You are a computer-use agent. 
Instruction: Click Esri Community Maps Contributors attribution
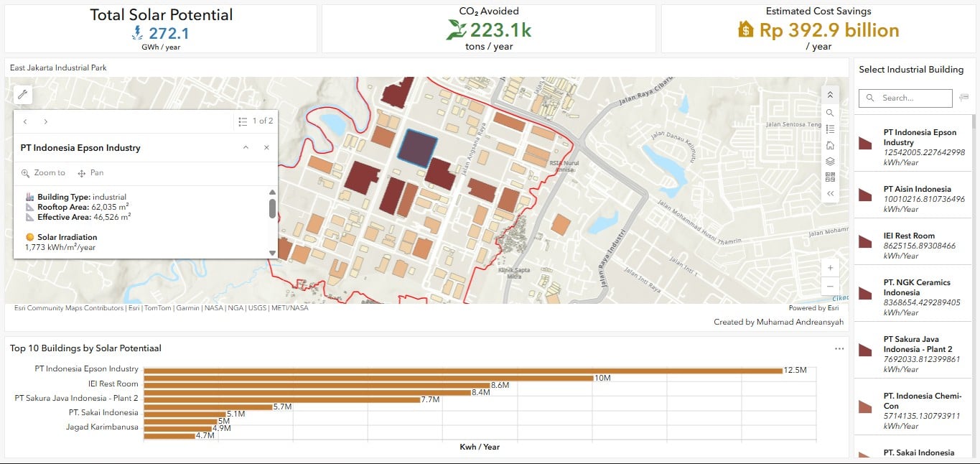pos(69,308)
